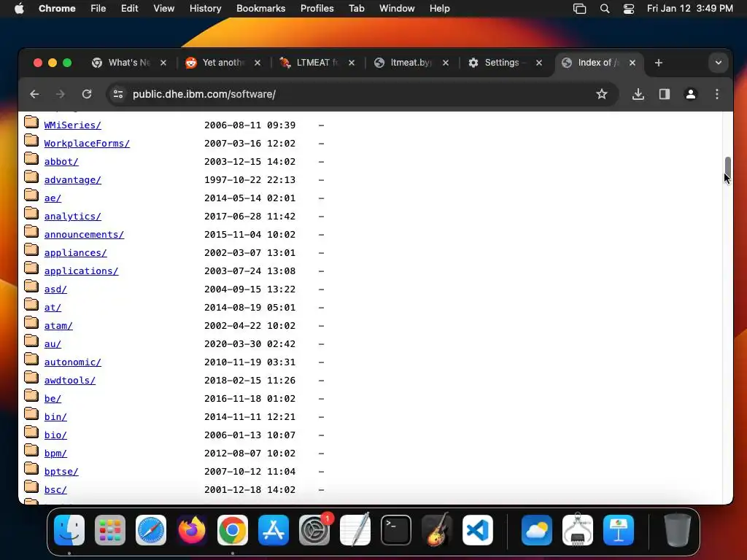Open Weather app from the Dock
The height and width of the screenshot is (560, 747).
[537, 530]
